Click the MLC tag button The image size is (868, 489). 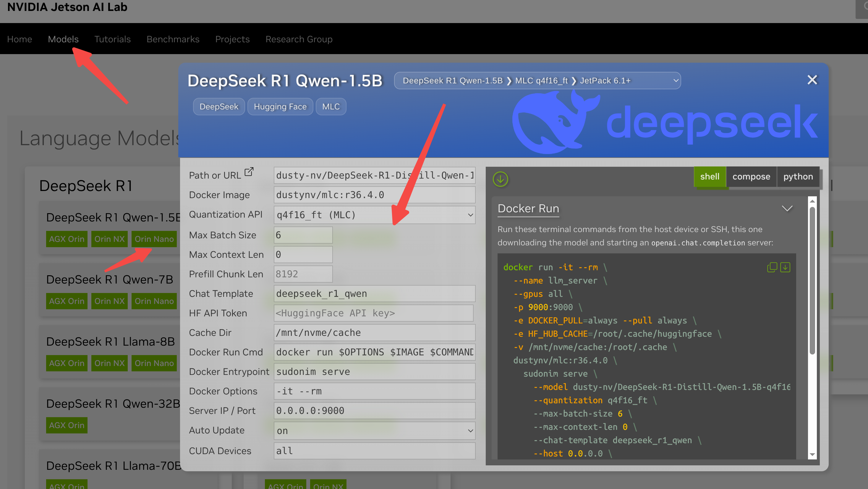[x=331, y=106]
